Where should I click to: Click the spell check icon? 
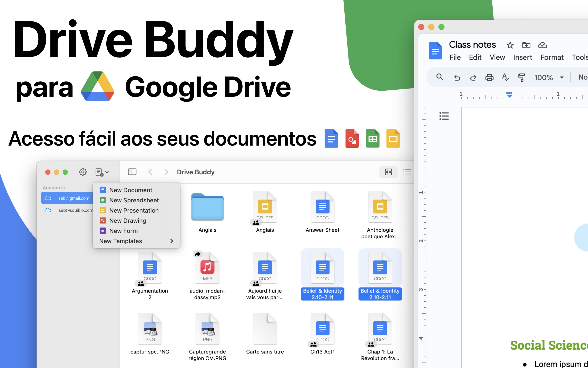(505, 77)
